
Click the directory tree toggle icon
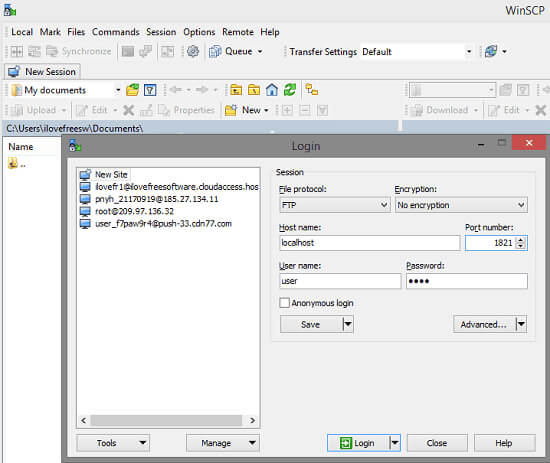311,90
